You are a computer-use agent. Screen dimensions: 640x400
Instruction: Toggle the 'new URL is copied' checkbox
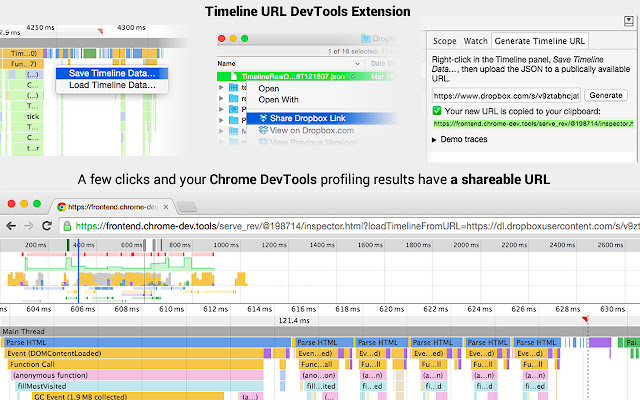439,110
